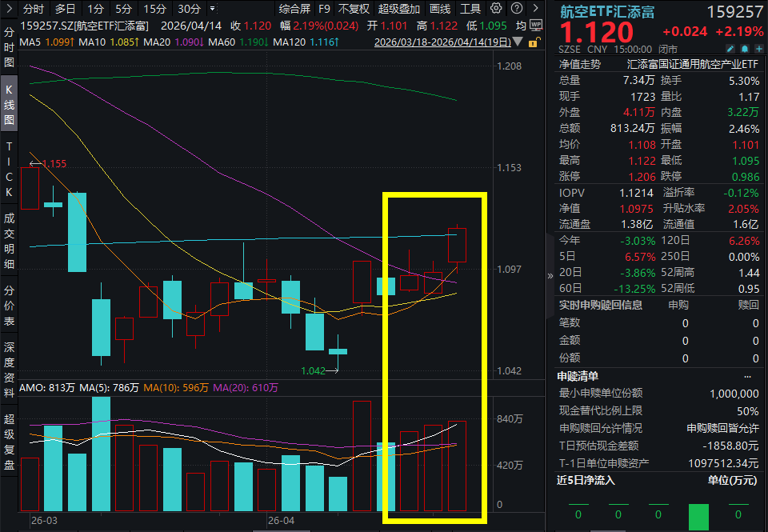Select the pencil annotation icon beside 闭市
Viewport: 768px width, 532px height.
(x=730, y=48)
